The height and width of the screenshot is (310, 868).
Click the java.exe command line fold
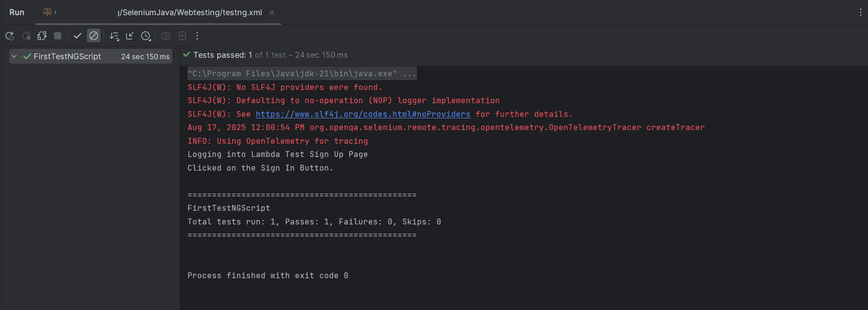[x=410, y=74]
